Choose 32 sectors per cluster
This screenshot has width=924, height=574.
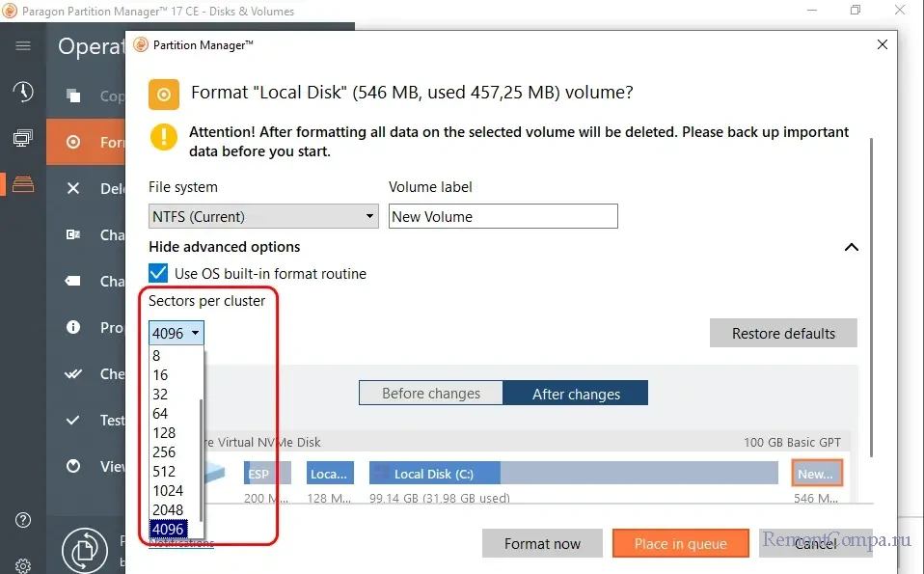pos(175,395)
